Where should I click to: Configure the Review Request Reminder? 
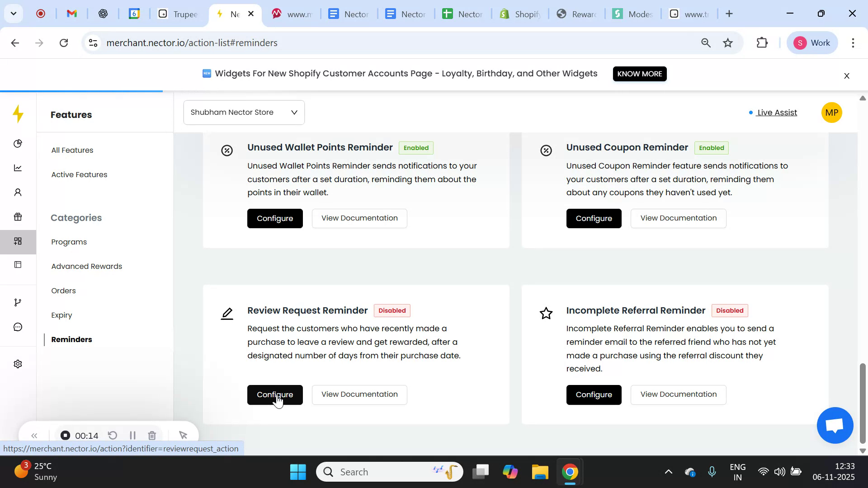coord(275,394)
